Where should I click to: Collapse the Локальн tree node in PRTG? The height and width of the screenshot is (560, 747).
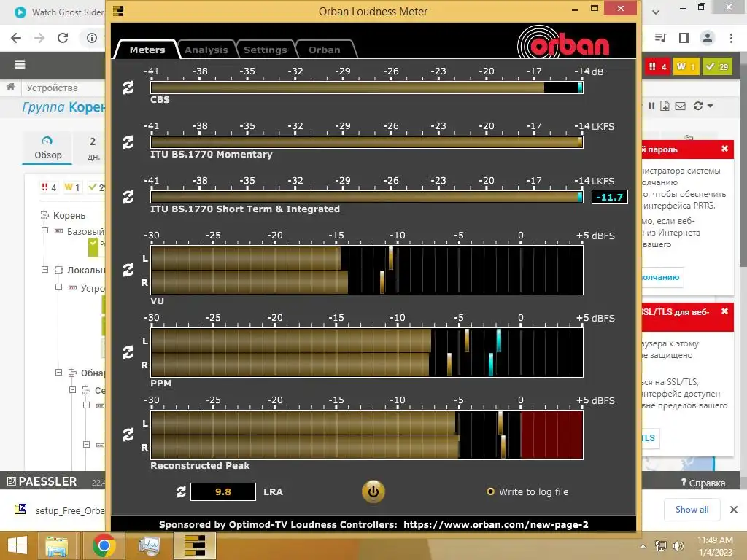pos(44,270)
